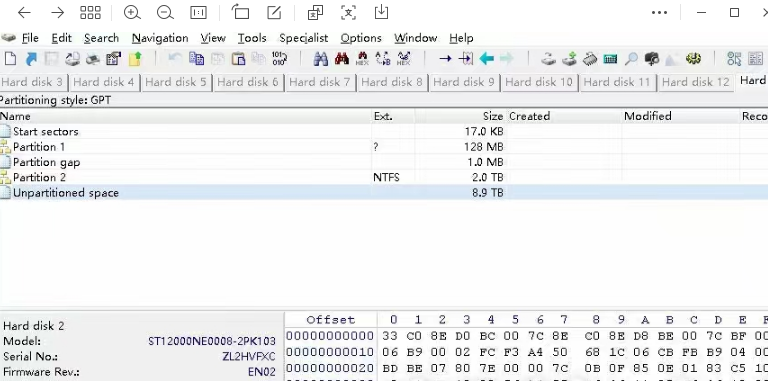Click the viewer text recognition icon

pyautogui.click(x=348, y=13)
